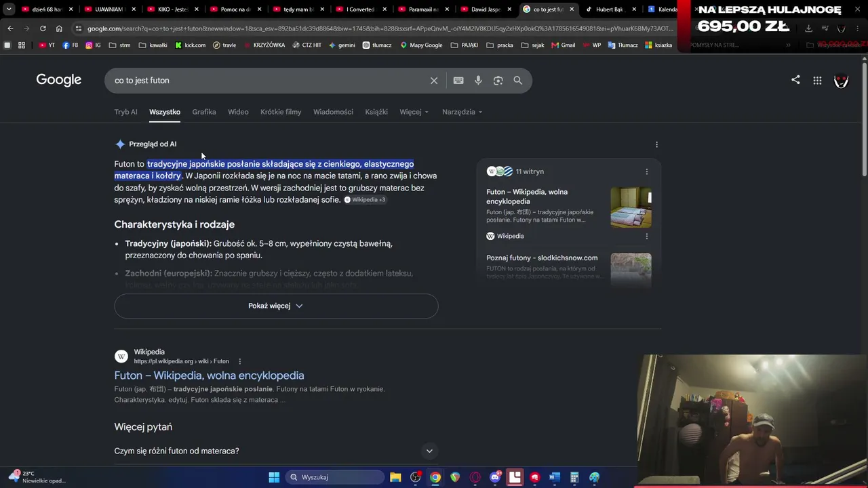Open the Poznaj futony - slodkichsnow.com source

point(542,258)
